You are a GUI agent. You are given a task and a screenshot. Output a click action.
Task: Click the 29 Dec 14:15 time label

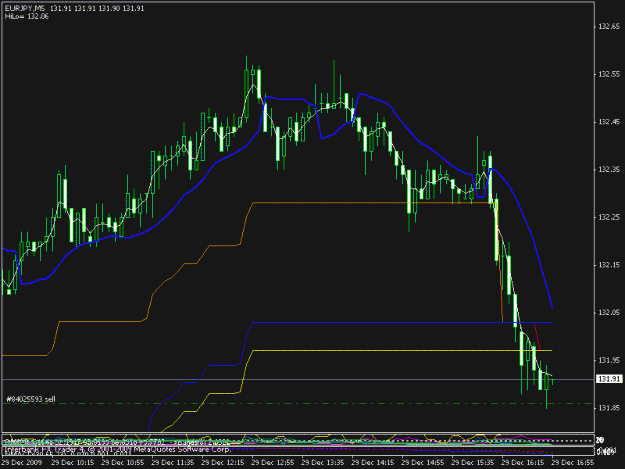click(x=373, y=463)
